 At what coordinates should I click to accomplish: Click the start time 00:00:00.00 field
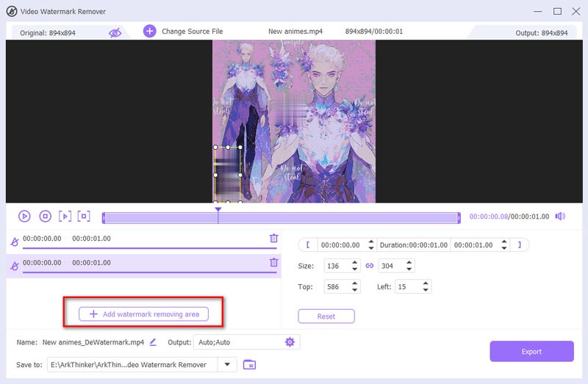(341, 245)
